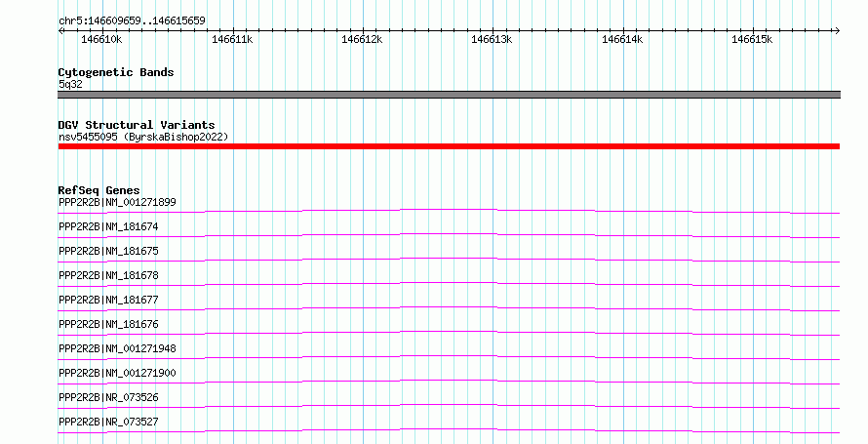Image resolution: width=868 pixels, height=444 pixels.
Task: Open transcript PPP2R2B|NR_073527
Action: [x=108, y=422]
